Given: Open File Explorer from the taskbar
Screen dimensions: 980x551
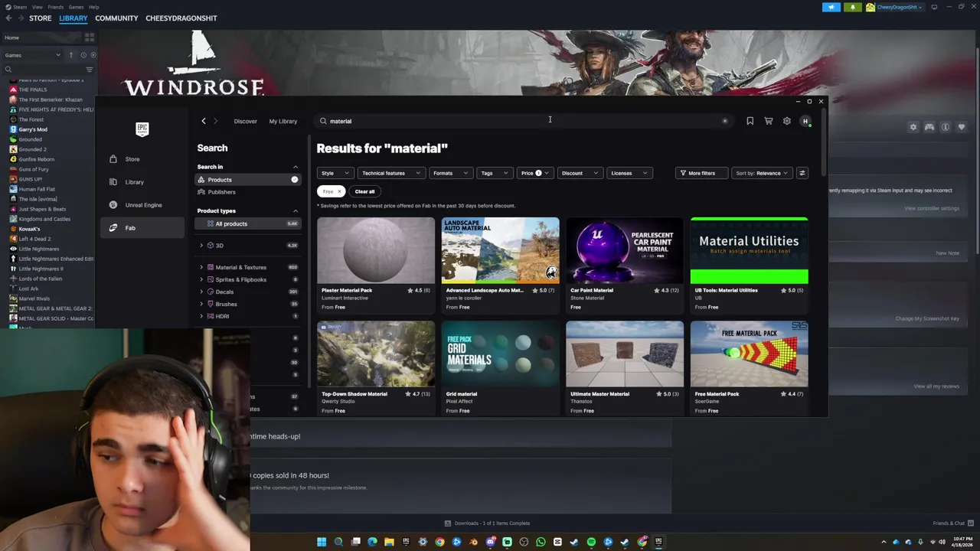Looking at the screenshot, I should pos(389,542).
